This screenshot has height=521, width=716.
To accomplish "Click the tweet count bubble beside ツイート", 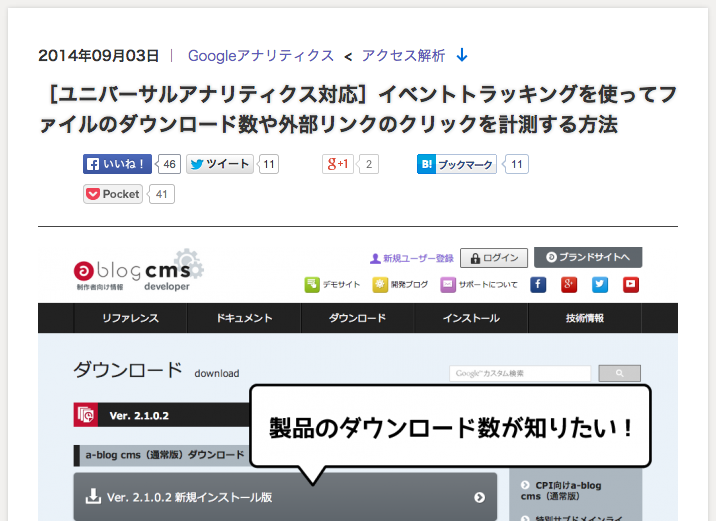I will [x=268, y=164].
